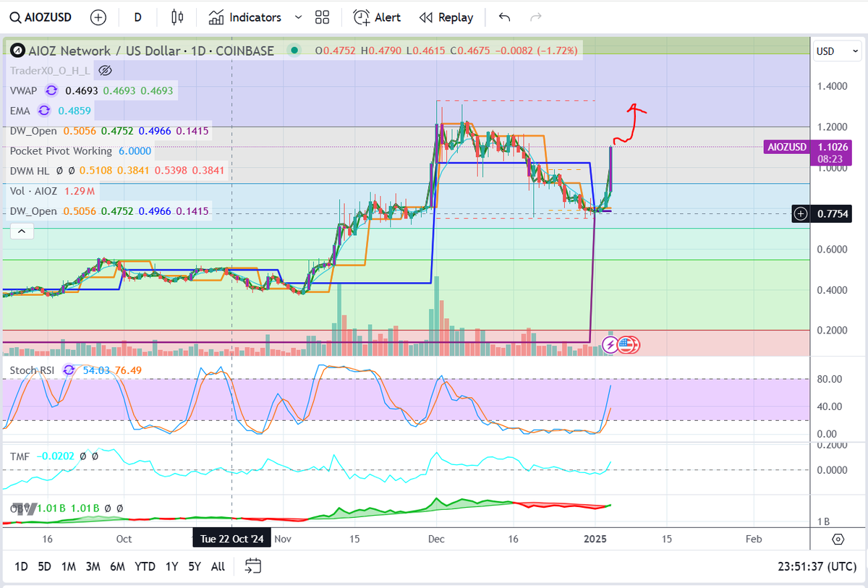Expand the indicators favorites dropdown arrow
The height and width of the screenshot is (588, 868).
(x=298, y=17)
